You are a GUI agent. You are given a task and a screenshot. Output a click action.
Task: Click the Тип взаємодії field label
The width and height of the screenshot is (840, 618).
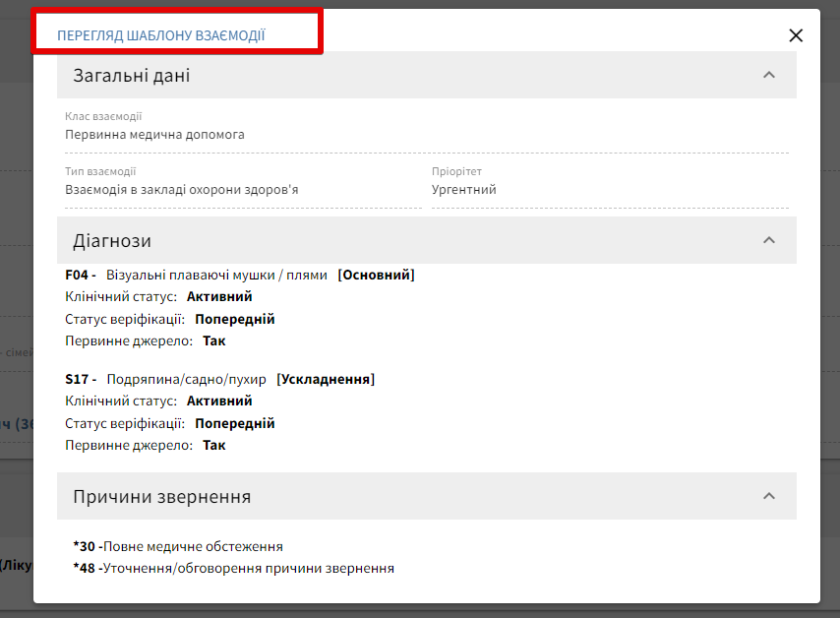(100, 171)
